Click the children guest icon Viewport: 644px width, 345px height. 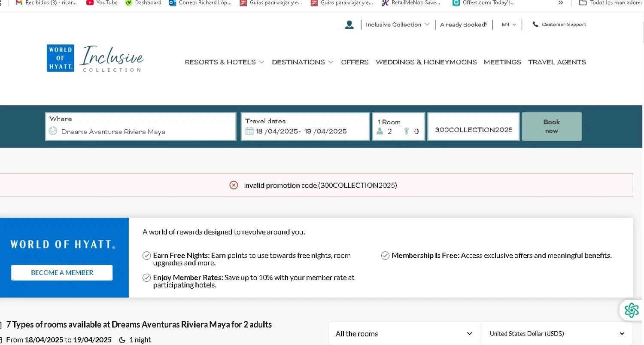406,131
